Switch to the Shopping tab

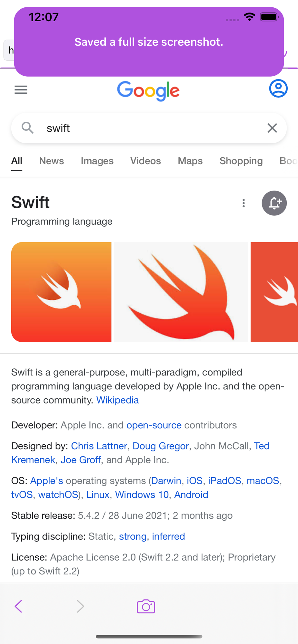point(241,161)
